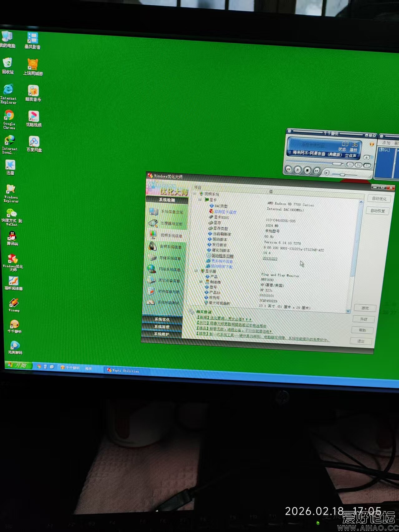Open 优酷视频 desktop icon
The width and height of the screenshot is (399, 532).
pyautogui.click(x=33, y=119)
